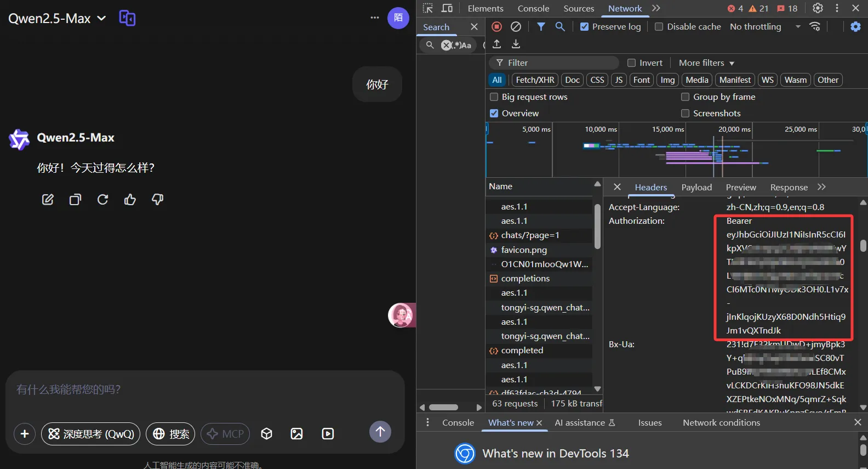Export HAR with download icon
Screen dimensions: 868x469
click(x=516, y=44)
